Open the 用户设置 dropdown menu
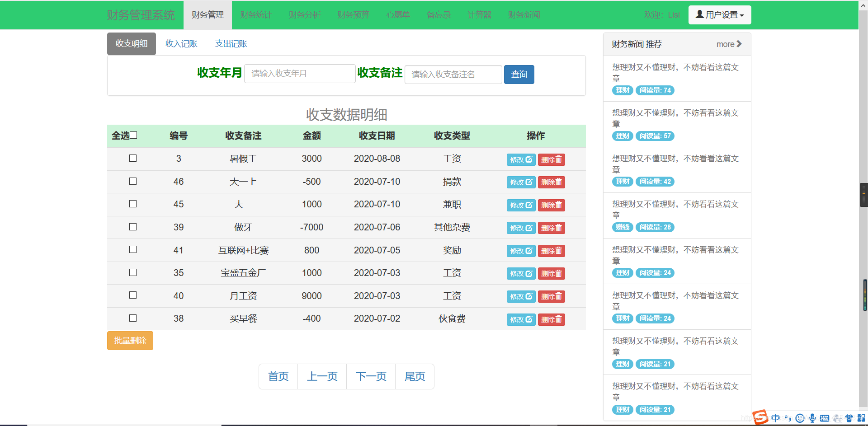 tap(719, 14)
